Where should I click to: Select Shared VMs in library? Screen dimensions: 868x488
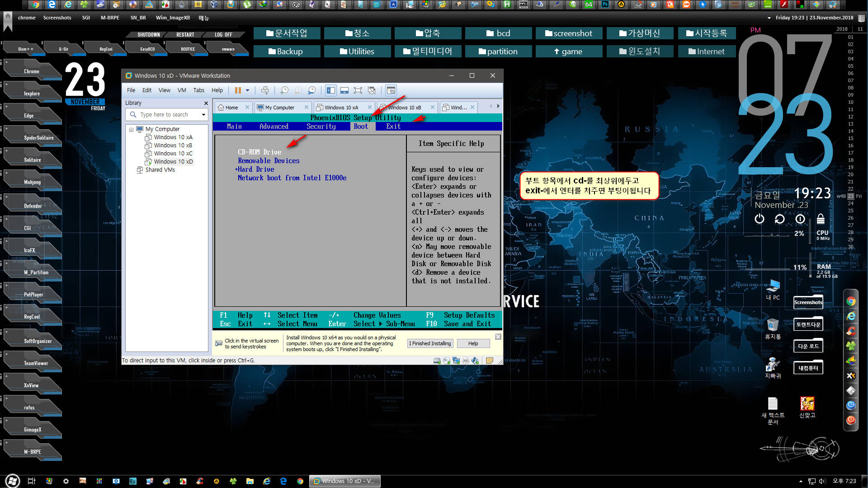[160, 170]
